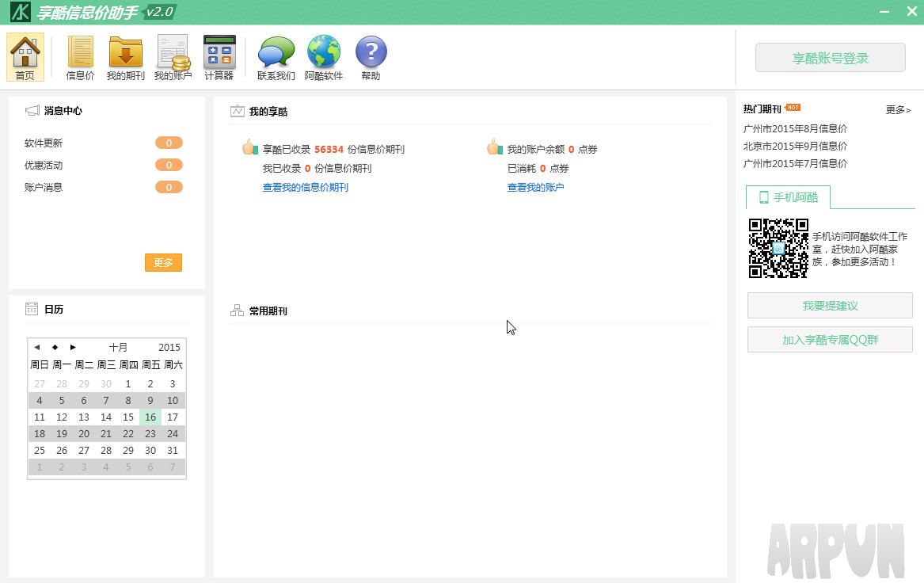Image resolution: width=924 pixels, height=583 pixels.
Task: Go to next month in calendar
Action: pos(73,347)
